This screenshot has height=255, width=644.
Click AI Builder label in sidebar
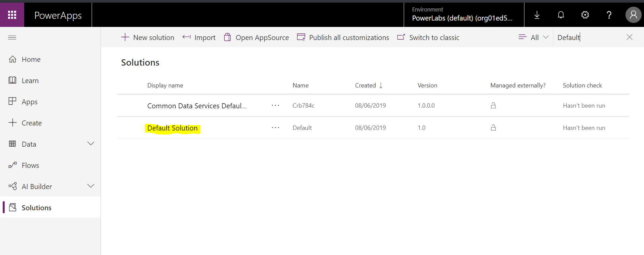point(37,186)
